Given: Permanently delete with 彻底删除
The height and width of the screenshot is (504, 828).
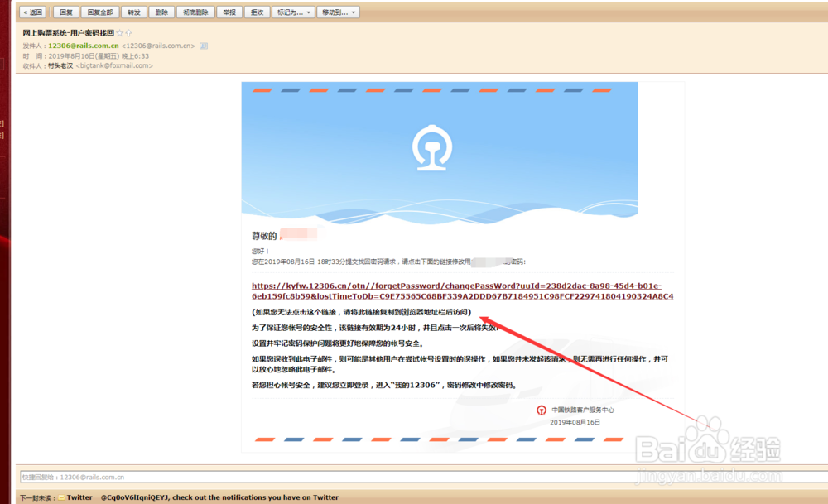Looking at the screenshot, I should pos(195,12).
